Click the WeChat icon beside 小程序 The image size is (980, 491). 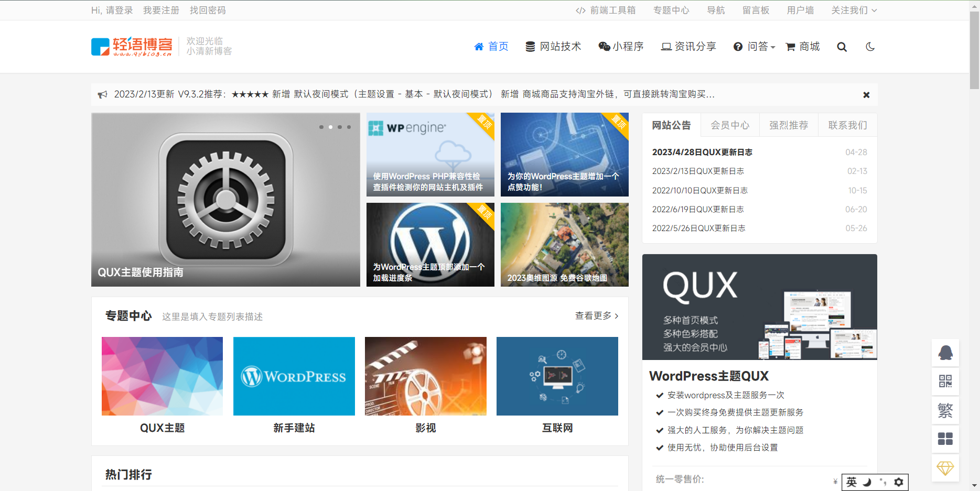[604, 46]
